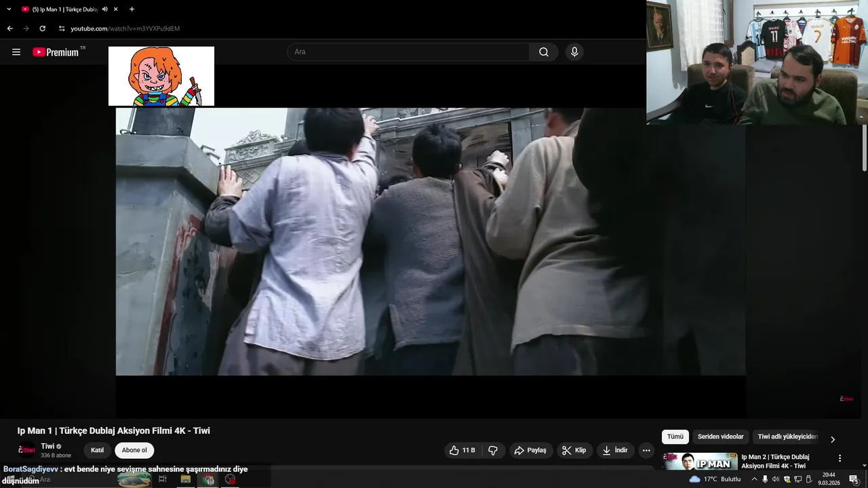The height and width of the screenshot is (488, 868).
Task: Go to YouTube Premium home logo
Action: (x=56, y=52)
